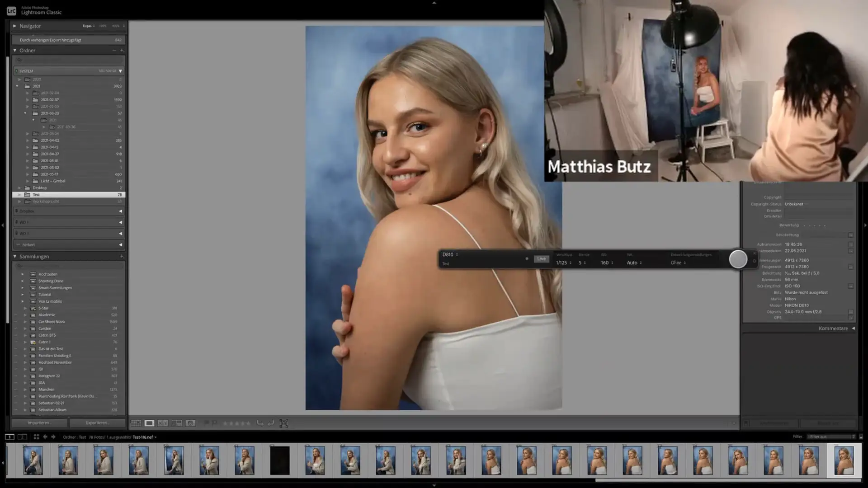
Task: Open the ISO 160 dropdown
Action: pyautogui.click(x=607, y=263)
